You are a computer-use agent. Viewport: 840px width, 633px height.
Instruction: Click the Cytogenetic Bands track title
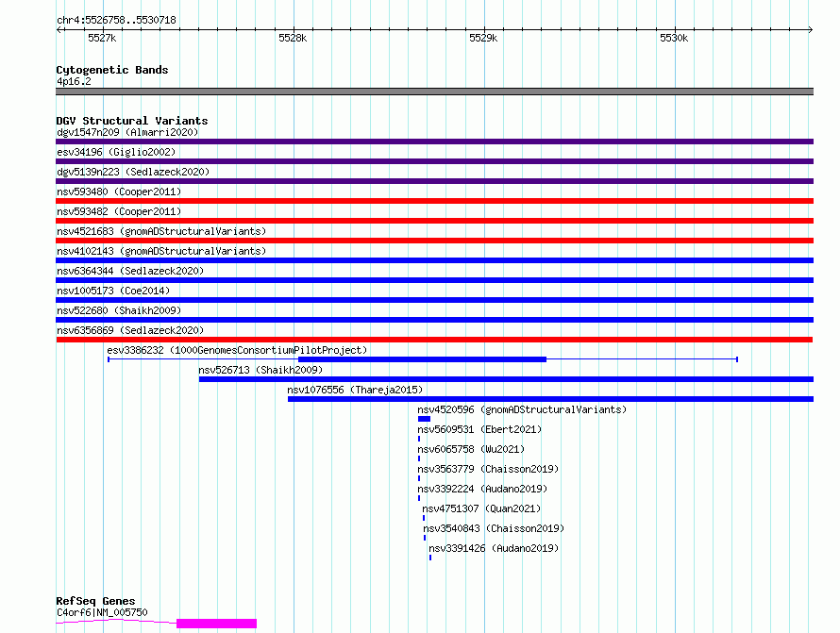[112, 70]
